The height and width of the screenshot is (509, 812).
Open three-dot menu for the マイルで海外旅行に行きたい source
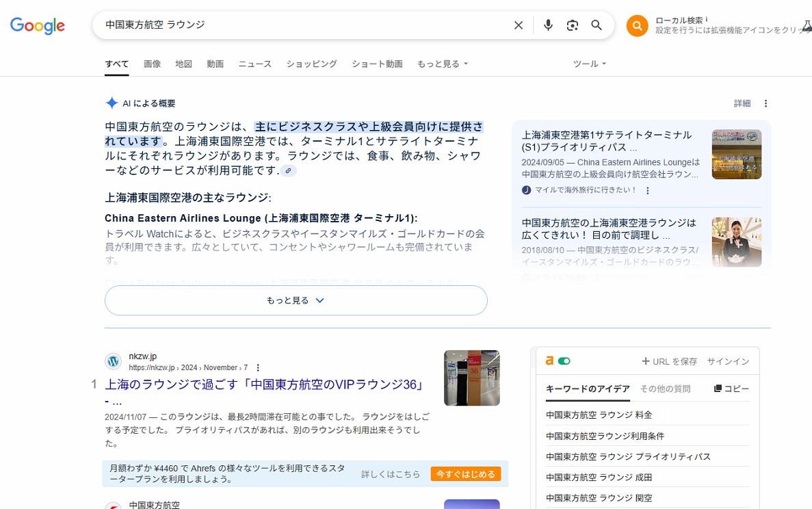point(647,191)
